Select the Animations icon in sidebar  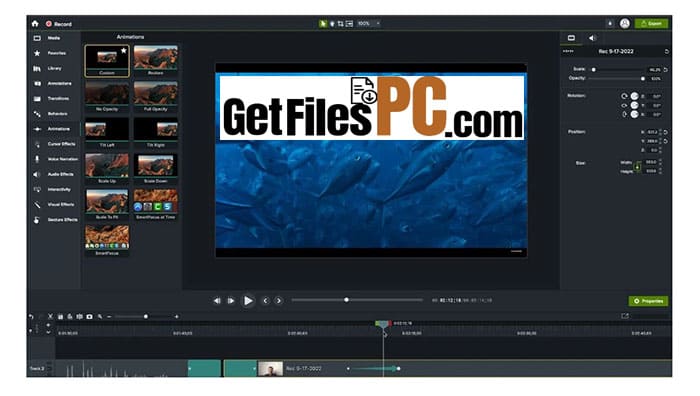(37, 129)
